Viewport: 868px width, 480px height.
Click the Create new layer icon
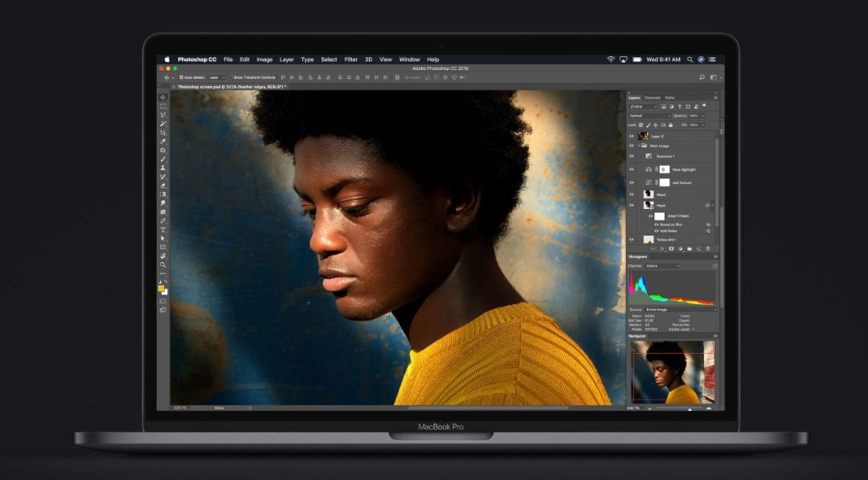[x=698, y=249]
